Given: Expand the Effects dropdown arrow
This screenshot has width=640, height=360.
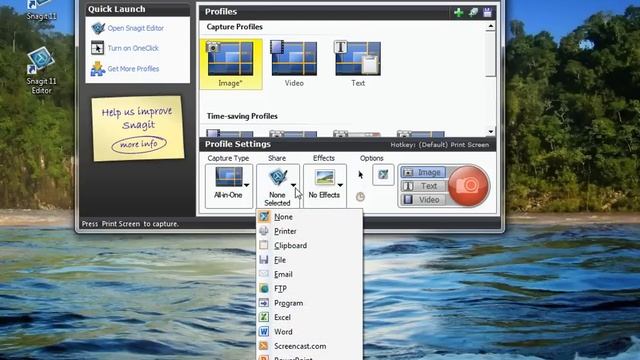Looking at the screenshot, I should [x=340, y=185].
